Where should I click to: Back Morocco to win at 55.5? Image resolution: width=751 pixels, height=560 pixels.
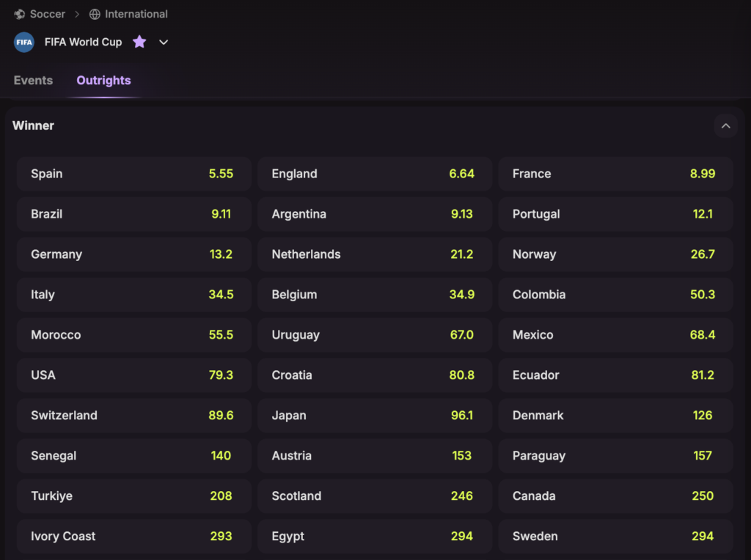[x=133, y=335]
